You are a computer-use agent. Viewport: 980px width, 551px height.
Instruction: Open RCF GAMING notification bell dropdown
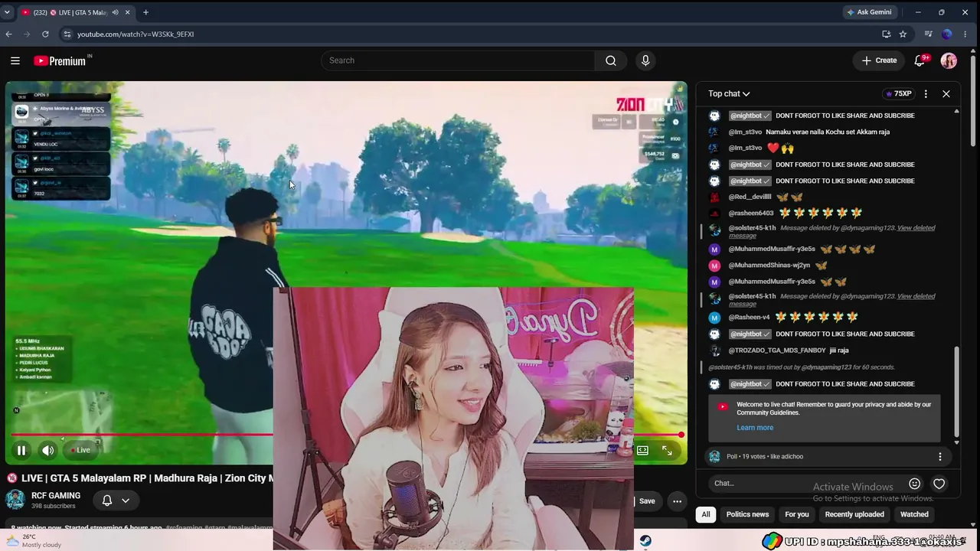click(x=116, y=500)
